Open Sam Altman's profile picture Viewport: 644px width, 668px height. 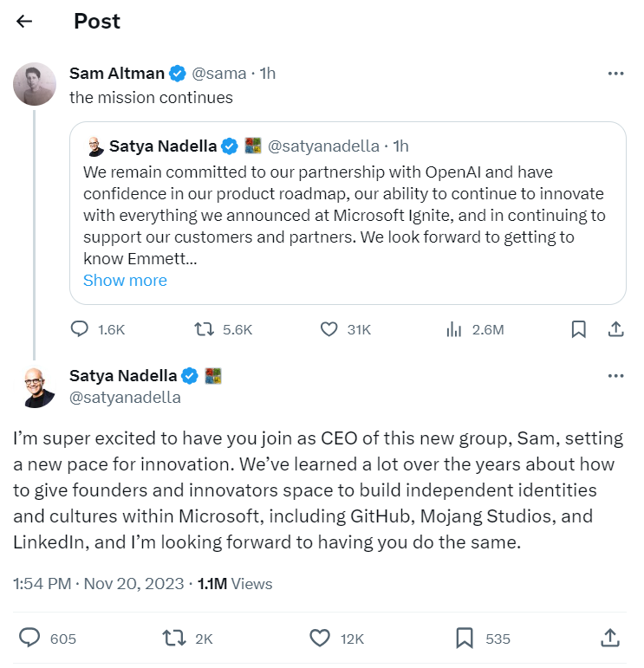click(x=35, y=84)
